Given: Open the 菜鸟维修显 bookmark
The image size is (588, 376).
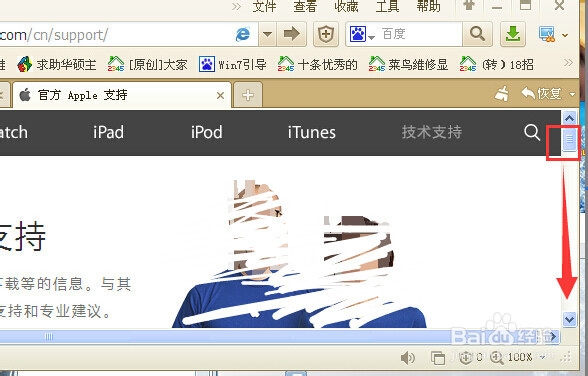Looking at the screenshot, I should pos(408,64).
